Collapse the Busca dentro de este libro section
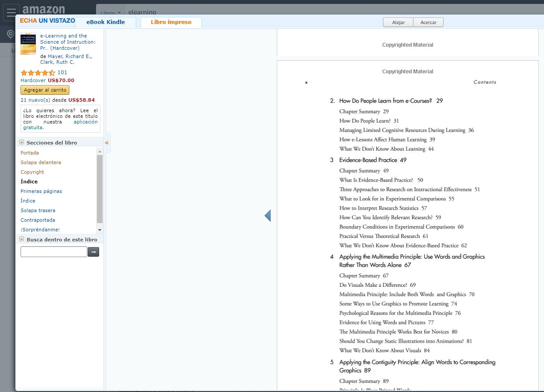The image size is (544, 392). coord(22,239)
